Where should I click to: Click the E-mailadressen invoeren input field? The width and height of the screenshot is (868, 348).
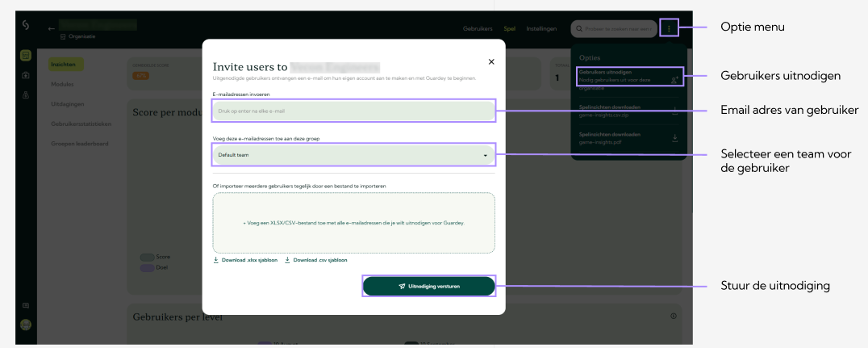(353, 111)
